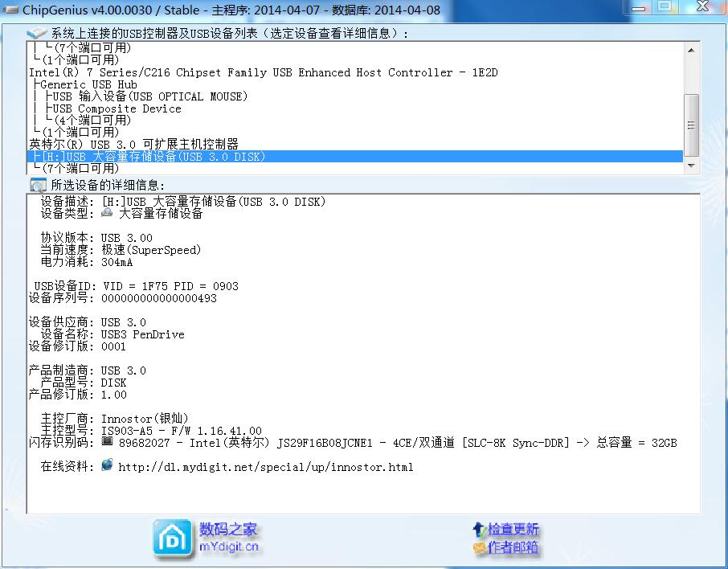Click the 设备修订版 0001 line
This screenshot has width=728, height=569.
click(77, 346)
